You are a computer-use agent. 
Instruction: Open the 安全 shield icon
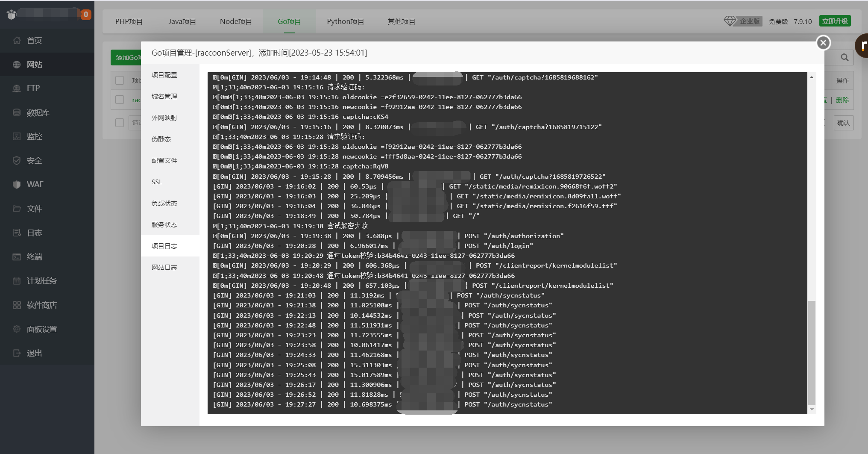point(17,160)
